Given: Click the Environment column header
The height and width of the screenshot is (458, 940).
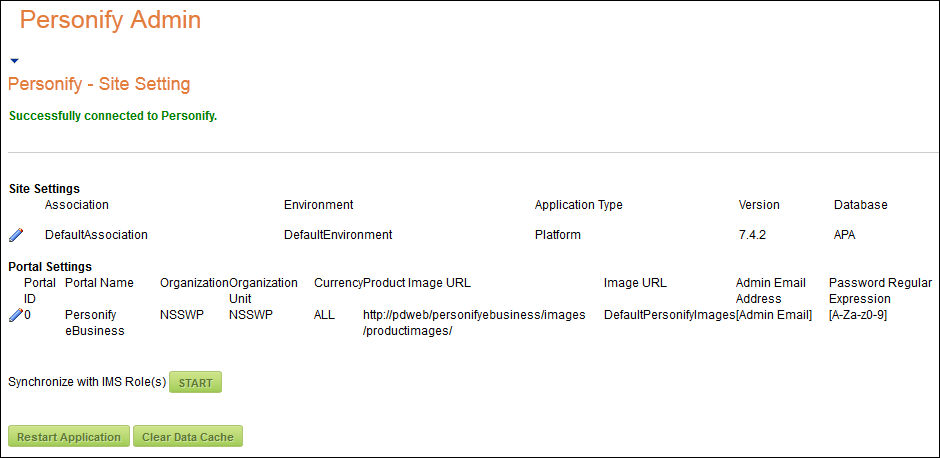Looking at the screenshot, I should coord(318,205).
